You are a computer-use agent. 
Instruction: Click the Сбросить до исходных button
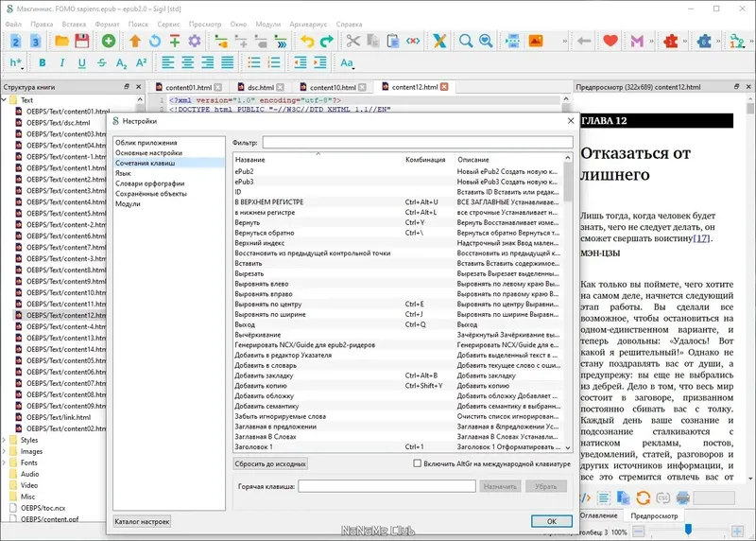(x=270, y=463)
